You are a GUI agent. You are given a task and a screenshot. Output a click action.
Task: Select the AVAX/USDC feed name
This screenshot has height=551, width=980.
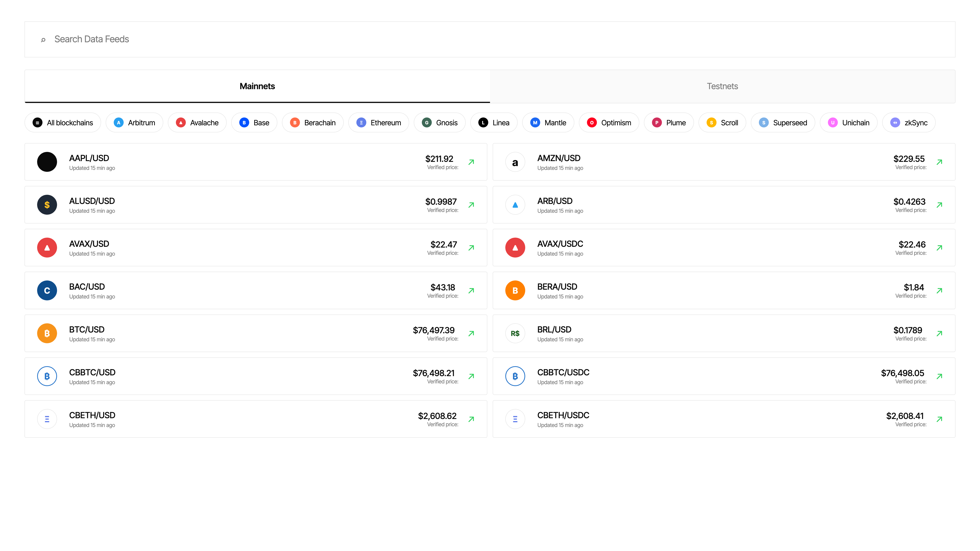[560, 244]
